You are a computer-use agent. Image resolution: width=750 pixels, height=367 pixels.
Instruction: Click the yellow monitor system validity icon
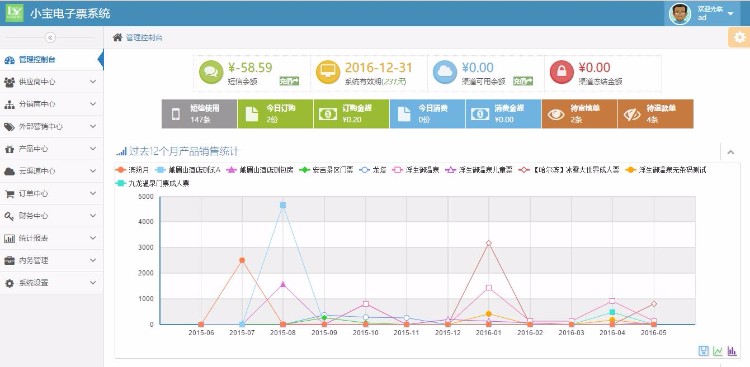(328, 72)
